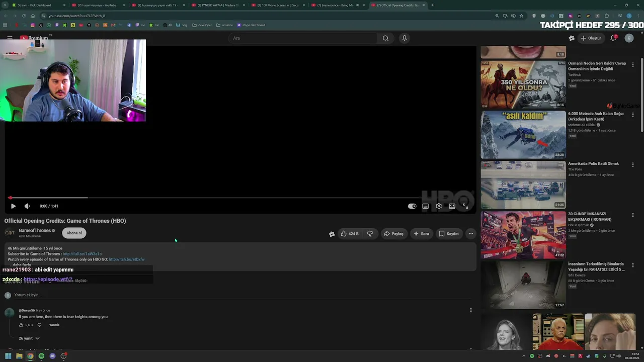The width and height of the screenshot is (644, 362).
Task: Open video player settings gear
Action: [439, 206]
